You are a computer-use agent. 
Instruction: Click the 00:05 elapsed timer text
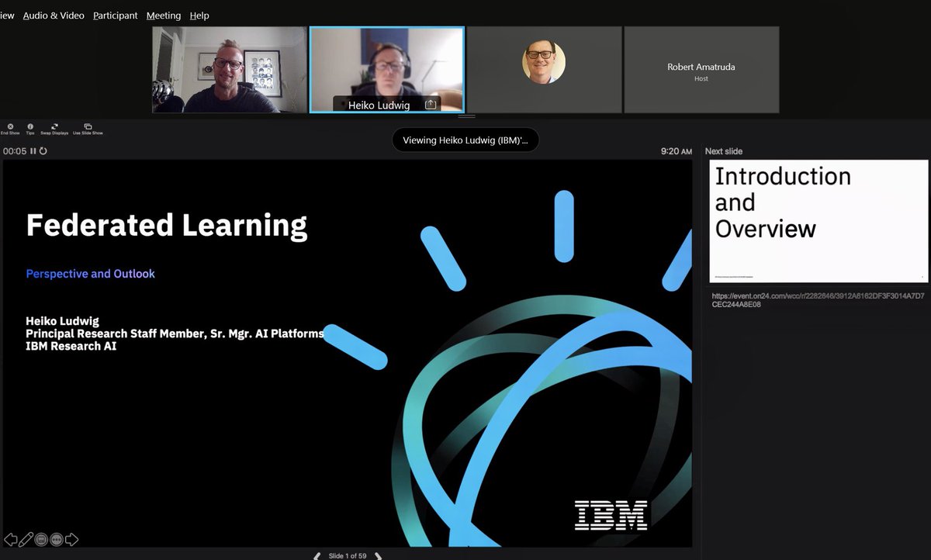pos(15,151)
